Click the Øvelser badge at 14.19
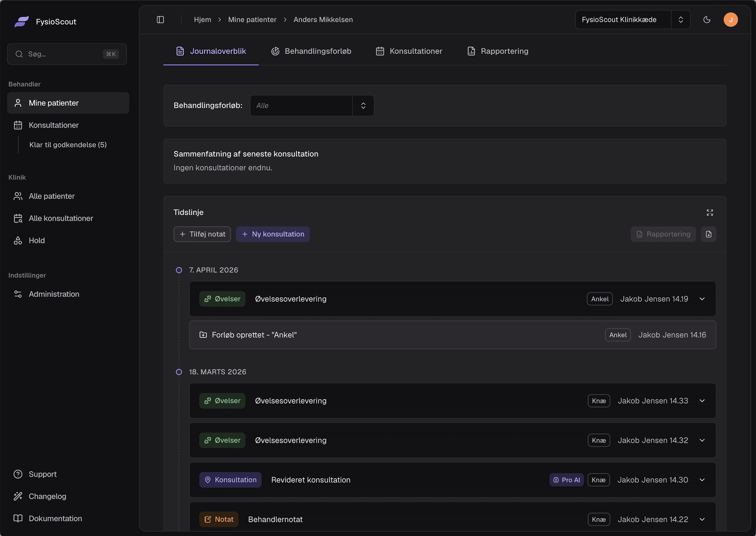This screenshot has height=536, width=756. [222, 299]
